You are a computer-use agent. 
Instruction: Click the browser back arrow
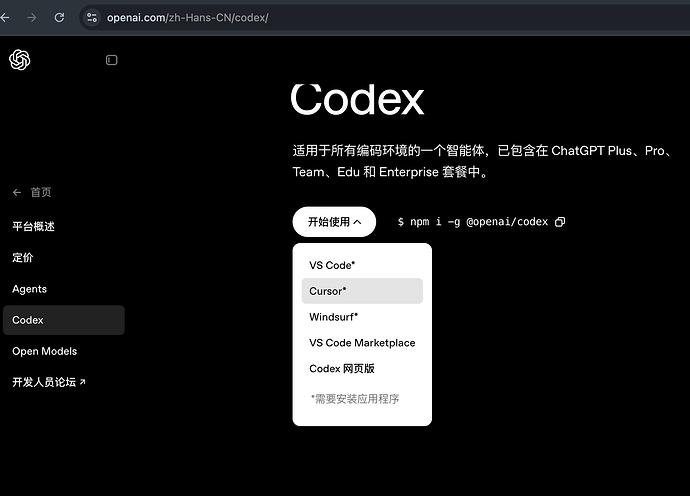tap(5, 18)
